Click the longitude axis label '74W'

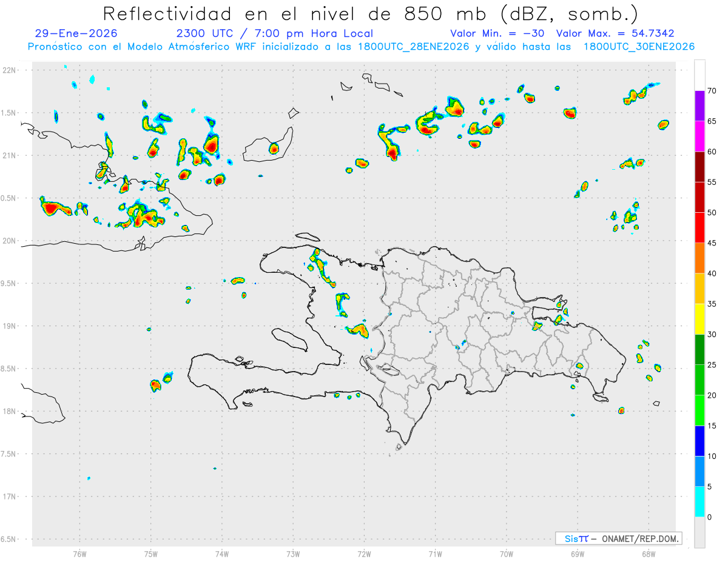click(222, 554)
